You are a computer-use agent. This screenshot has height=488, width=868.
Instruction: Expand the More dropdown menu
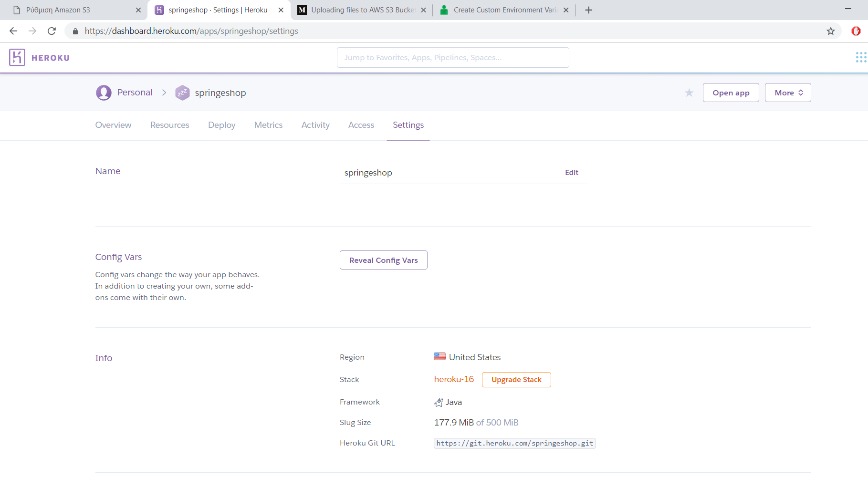point(788,93)
